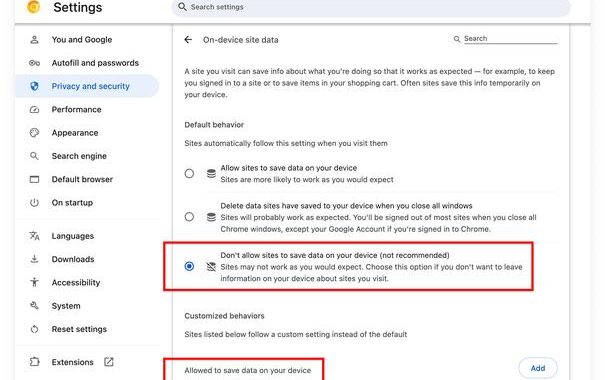The width and height of the screenshot is (605, 380).
Task: Open Downloads settings
Action: (x=73, y=259)
